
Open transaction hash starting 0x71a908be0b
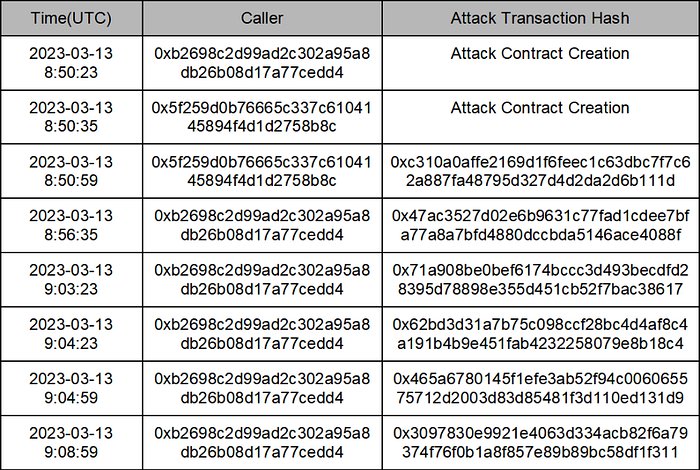540,280
